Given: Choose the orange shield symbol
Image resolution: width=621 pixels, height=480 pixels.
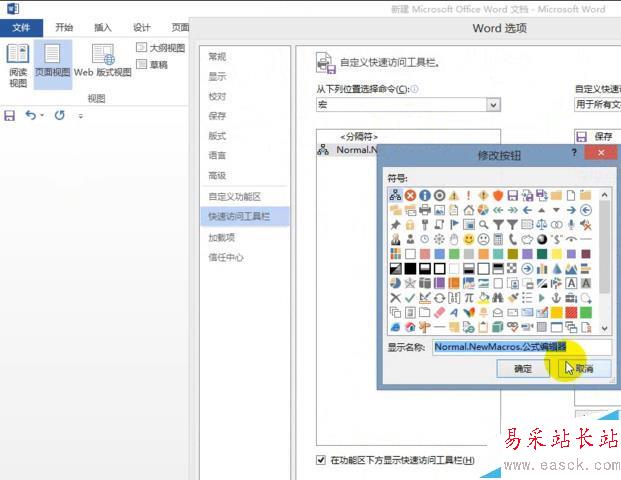Looking at the screenshot, I should click(x=498, y=195).
